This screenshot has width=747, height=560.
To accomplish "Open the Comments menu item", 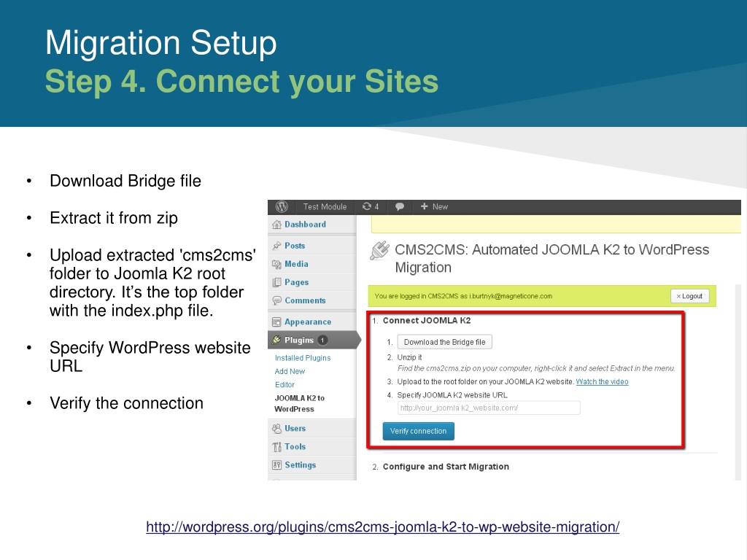I will coord(305,300).
